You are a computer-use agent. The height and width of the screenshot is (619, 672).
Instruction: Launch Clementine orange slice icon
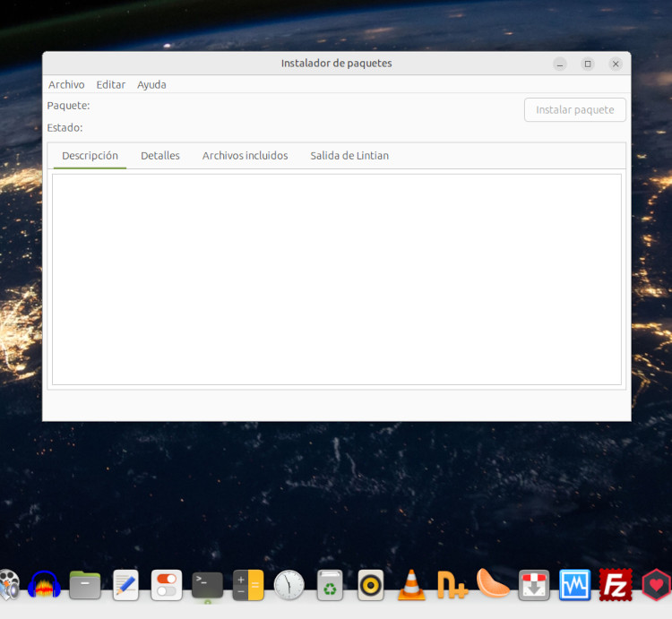pyautogui.click(x=493, y=582)
